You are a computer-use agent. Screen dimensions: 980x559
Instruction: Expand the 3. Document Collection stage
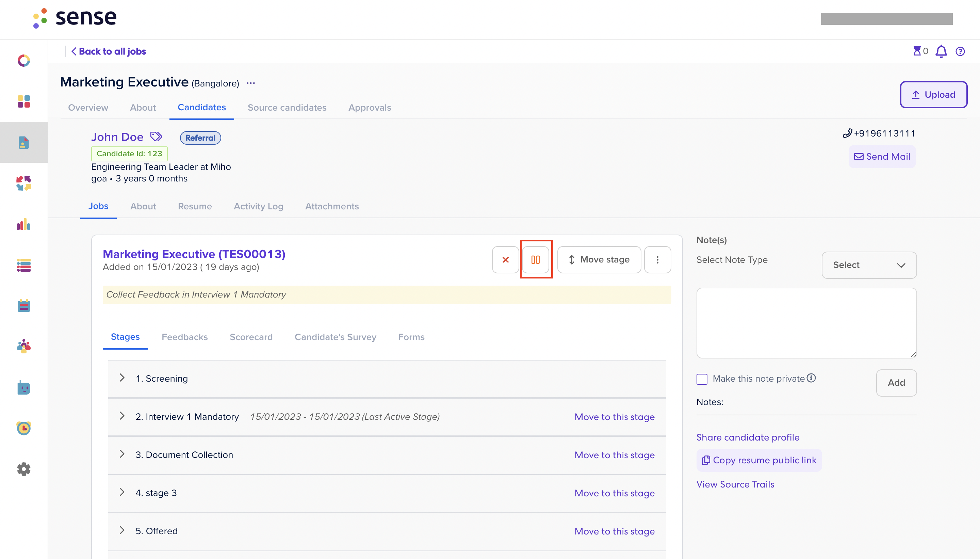pyautogui.click(x=122, y=454)
